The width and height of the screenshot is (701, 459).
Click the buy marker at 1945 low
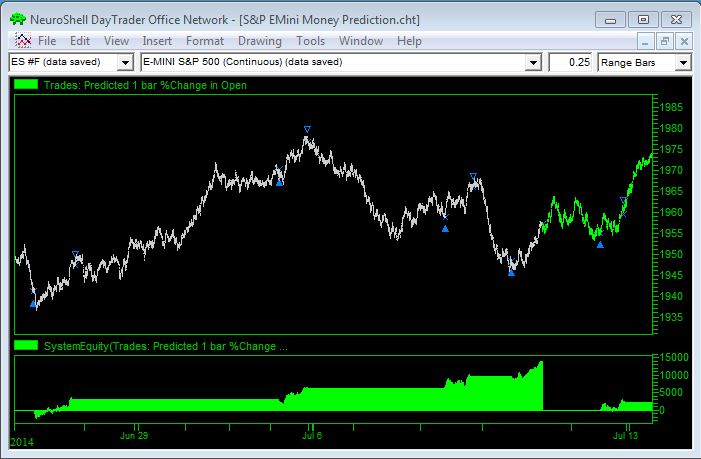[x=511, y=273]
